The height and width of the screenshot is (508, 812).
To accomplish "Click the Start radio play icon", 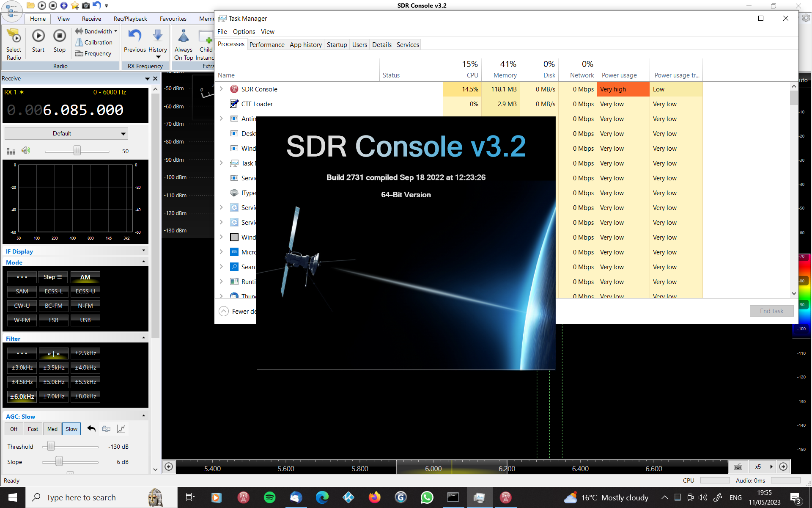I will click(x=38, y=36).
